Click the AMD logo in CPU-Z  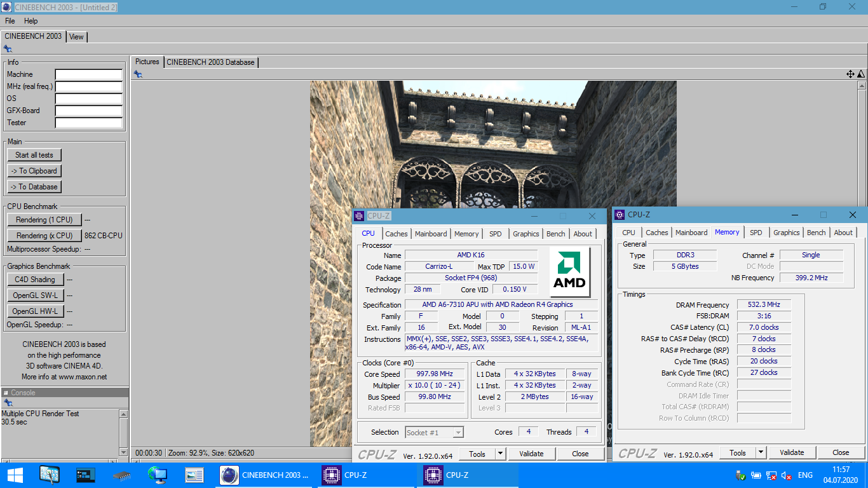(x=570, y=272)
